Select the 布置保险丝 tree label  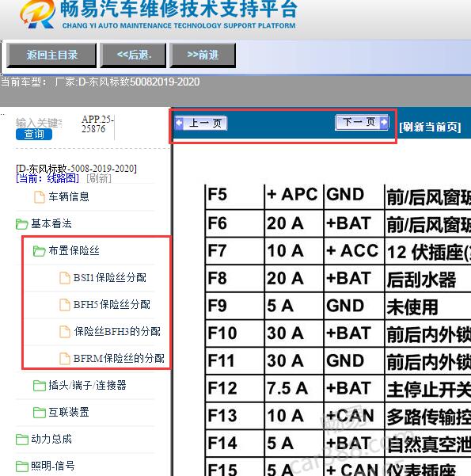tap(74, 251)
